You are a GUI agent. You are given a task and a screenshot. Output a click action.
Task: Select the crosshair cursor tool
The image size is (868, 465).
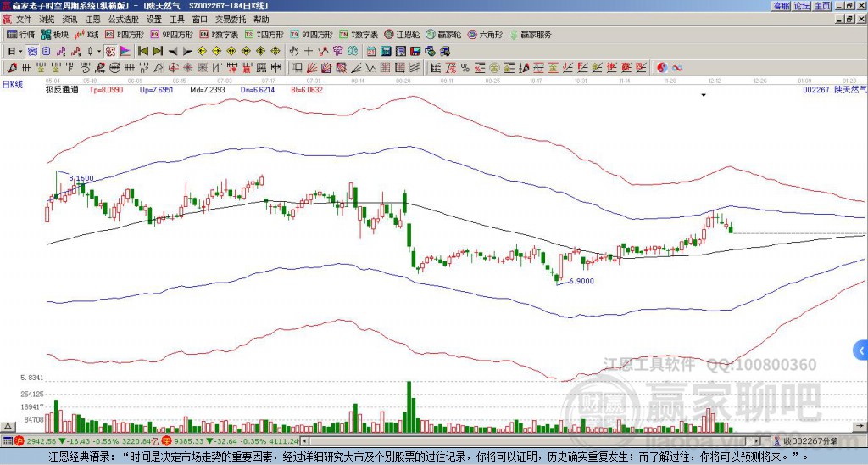tap(309, 51)
